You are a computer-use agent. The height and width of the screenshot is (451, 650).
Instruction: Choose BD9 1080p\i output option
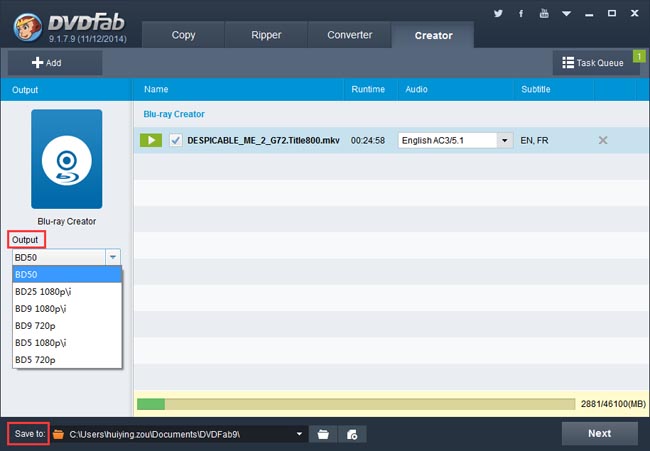coord(67,308)
